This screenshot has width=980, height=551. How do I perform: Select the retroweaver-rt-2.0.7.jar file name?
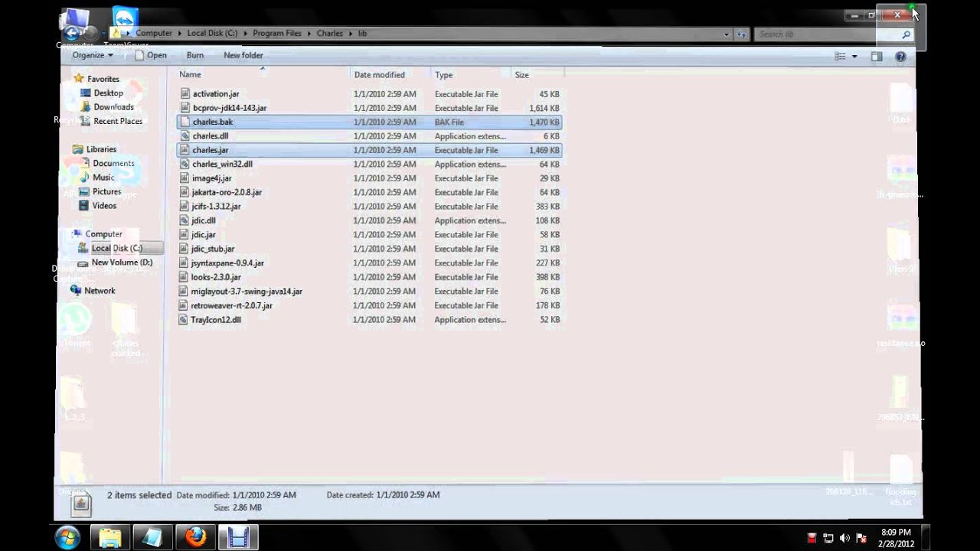[232, 305]
